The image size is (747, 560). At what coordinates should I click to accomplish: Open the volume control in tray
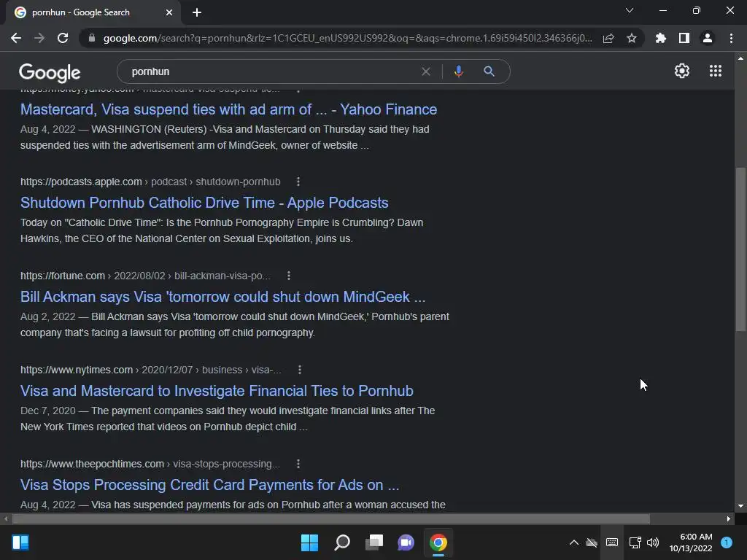pyautogui.click(x=653, y=542)
